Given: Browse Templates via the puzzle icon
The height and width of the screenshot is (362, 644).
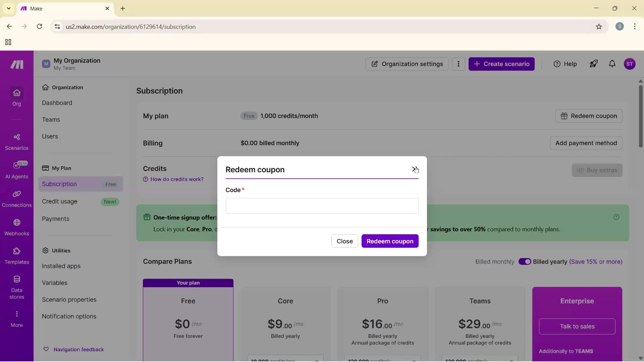Looking at the screenshot, I should tap(16, 256).
